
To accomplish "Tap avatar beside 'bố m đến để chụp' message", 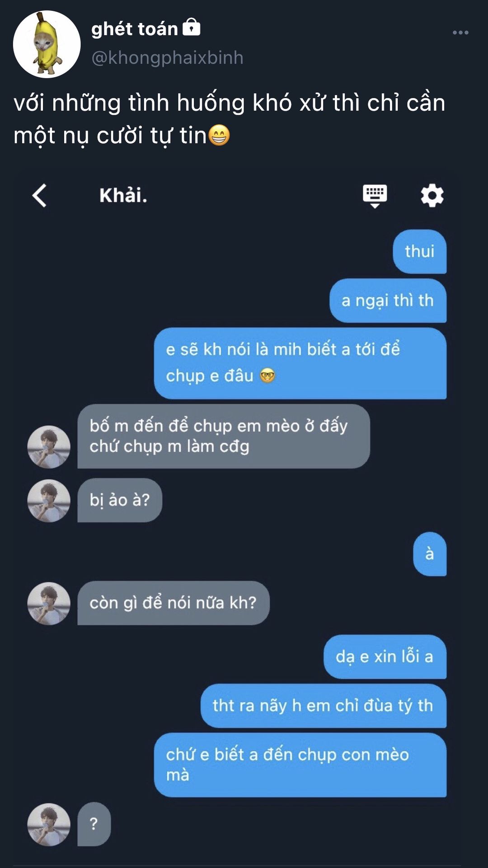I will [49, 447].
